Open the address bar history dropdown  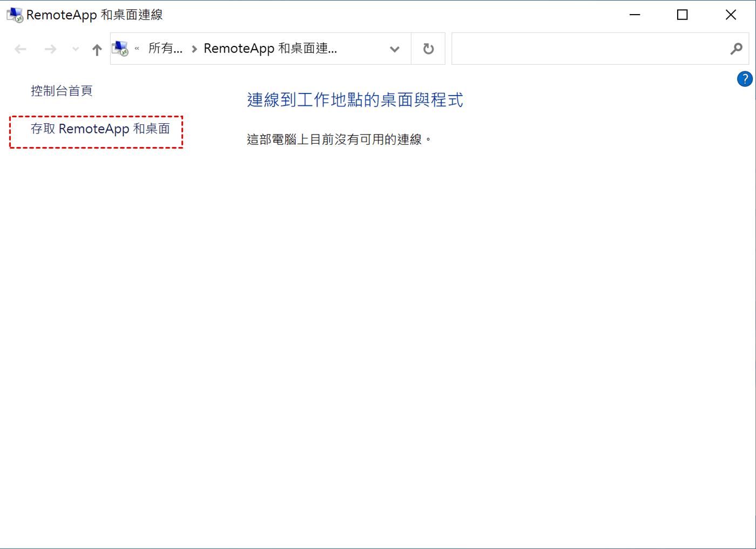pos(395,49)
